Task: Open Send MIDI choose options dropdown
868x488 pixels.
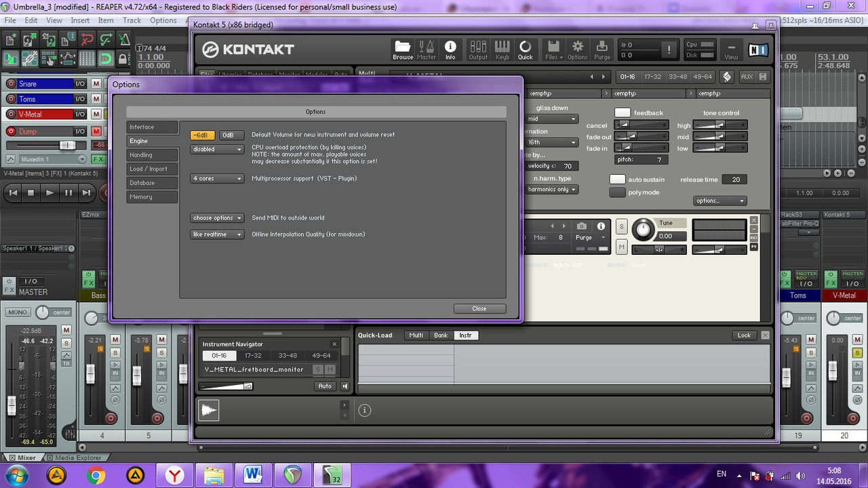Action: (217, 218)
